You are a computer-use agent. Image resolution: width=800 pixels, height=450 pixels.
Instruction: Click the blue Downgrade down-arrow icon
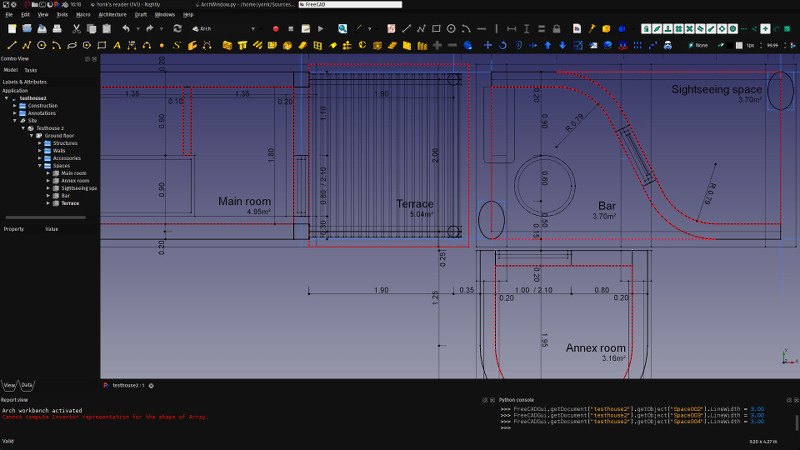click(562, 45)
